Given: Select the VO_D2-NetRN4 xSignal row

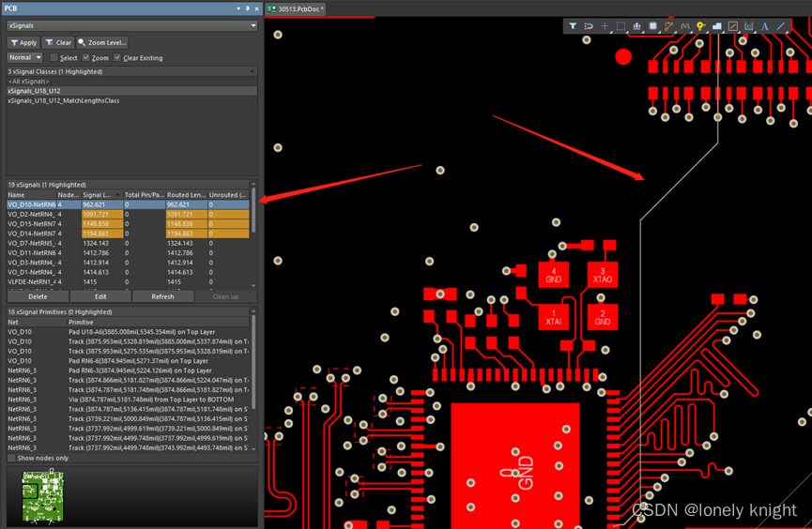Looking at the screenshot, I should (128, 214).
